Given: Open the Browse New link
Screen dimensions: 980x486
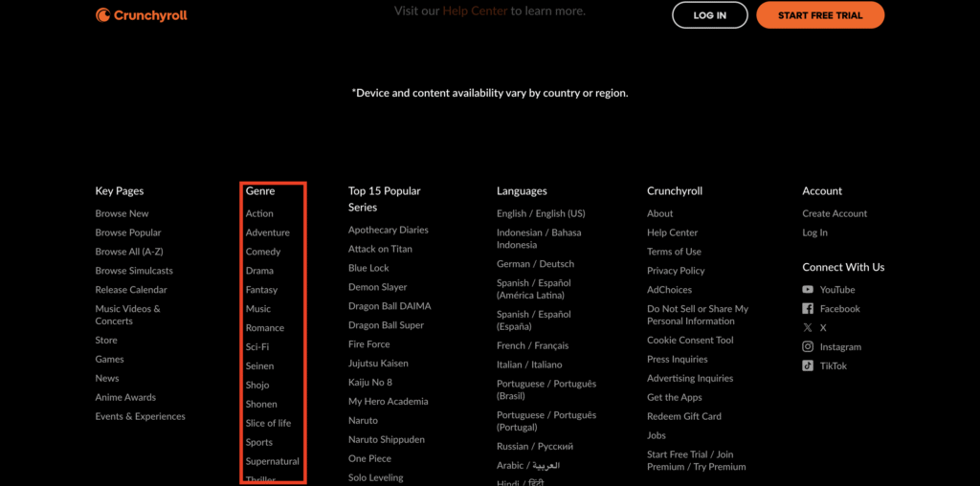Looking at the screenshot, I should (x=122, y=213).
